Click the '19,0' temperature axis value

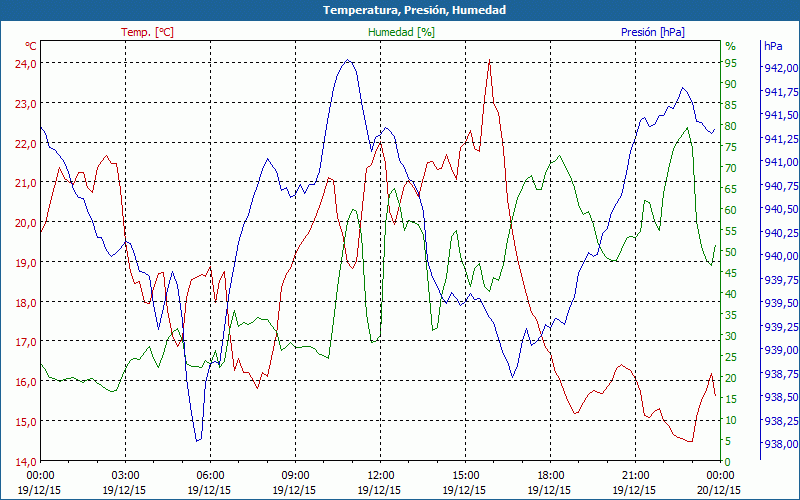[x=26, y=263]
